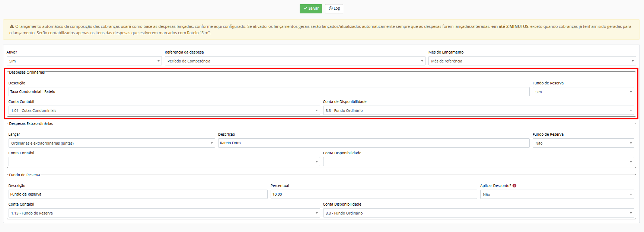Click the Percentual field showing 10.00
Screen dimensions: 644x232
tap(373, 194)
